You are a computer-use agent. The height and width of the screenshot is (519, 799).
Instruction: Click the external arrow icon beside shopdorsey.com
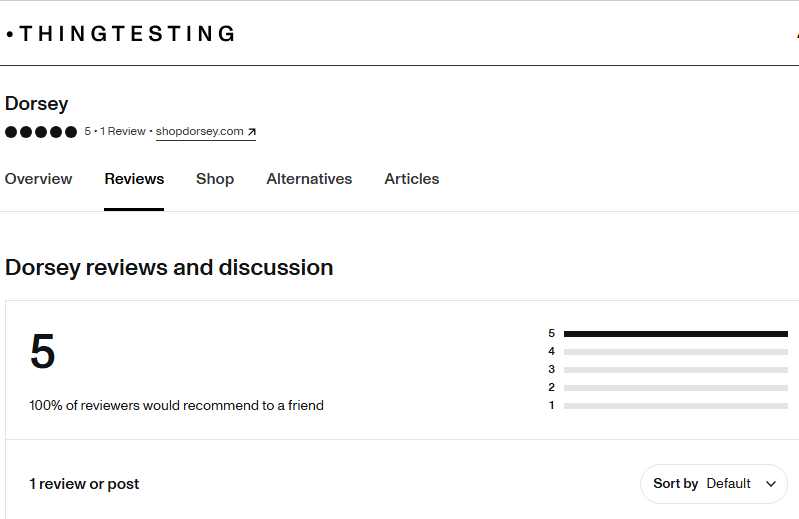pyautogui.click(x=251, y=132)
